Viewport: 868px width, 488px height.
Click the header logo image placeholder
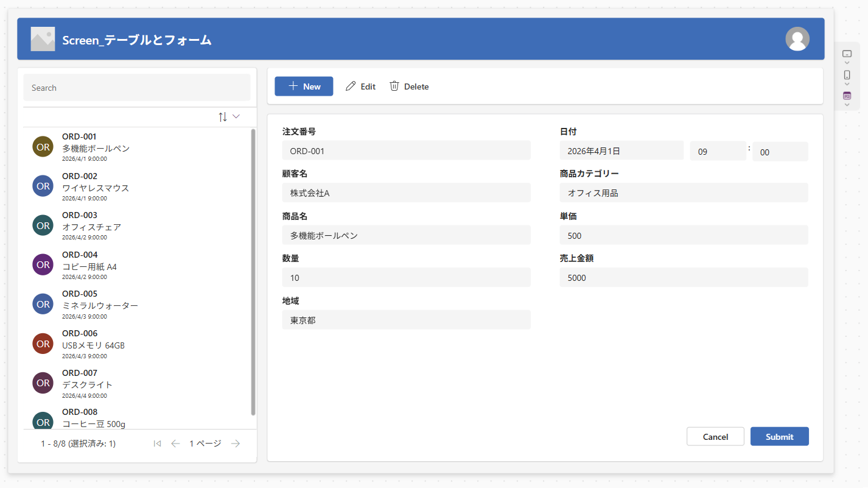click(x=43, y=39)
